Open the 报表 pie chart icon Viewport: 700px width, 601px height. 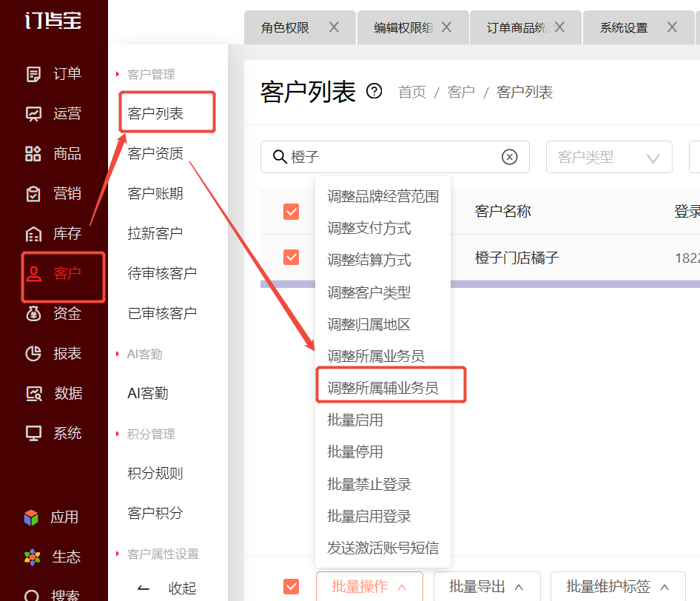click(x=33, y=353)
